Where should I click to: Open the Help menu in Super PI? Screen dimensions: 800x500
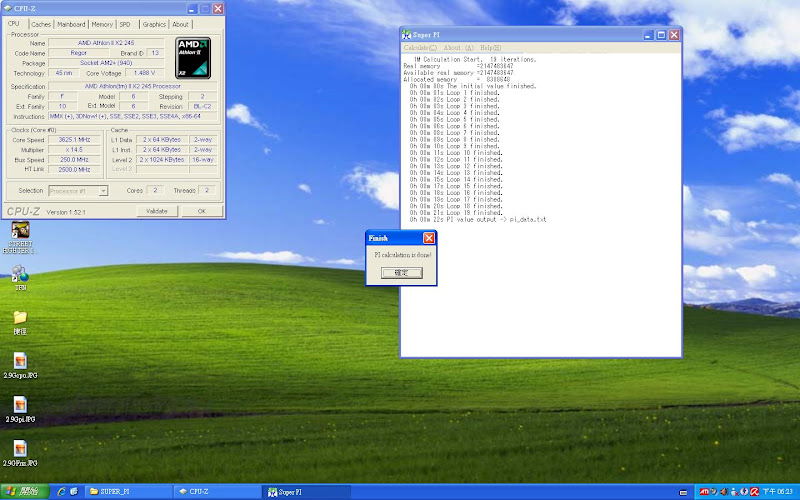pyautogui.click(x=490, y=47)
